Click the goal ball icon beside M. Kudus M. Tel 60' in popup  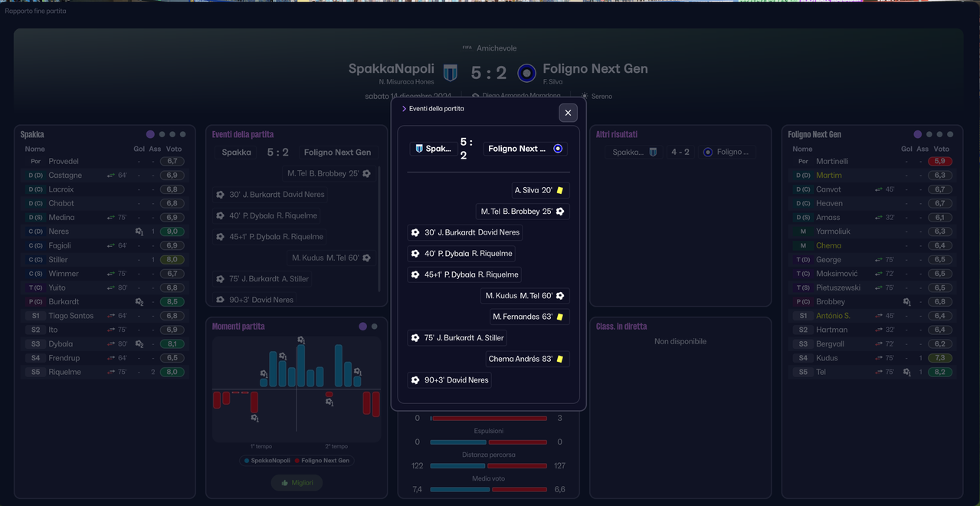pos(560,296)
